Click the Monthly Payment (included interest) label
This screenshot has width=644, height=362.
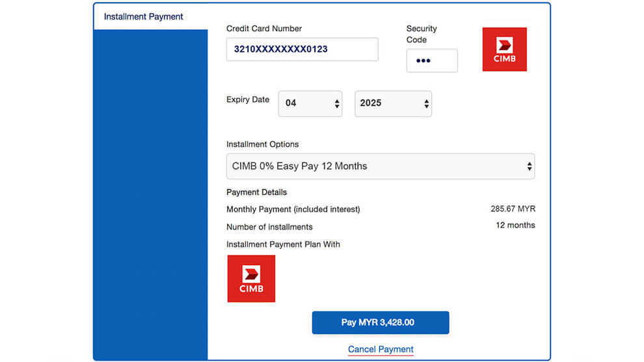tap(293, 209)
